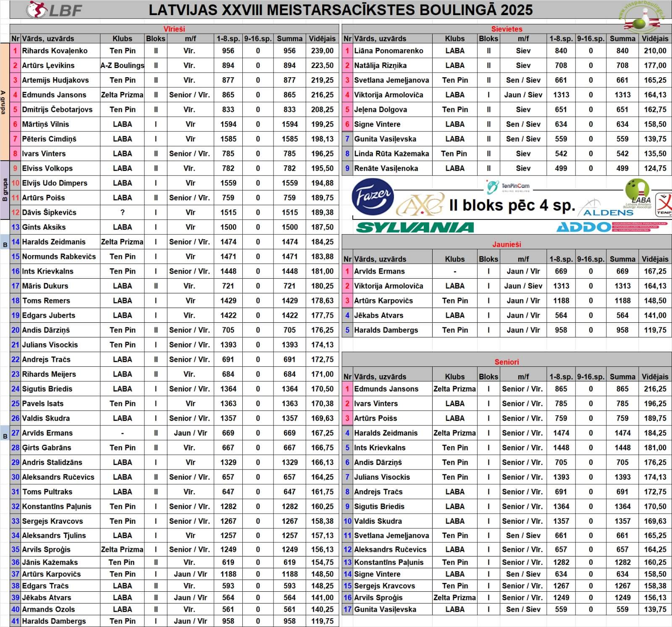
Task: Click the TenPinCam online bowling logo
Action: [x=508, y=186]
